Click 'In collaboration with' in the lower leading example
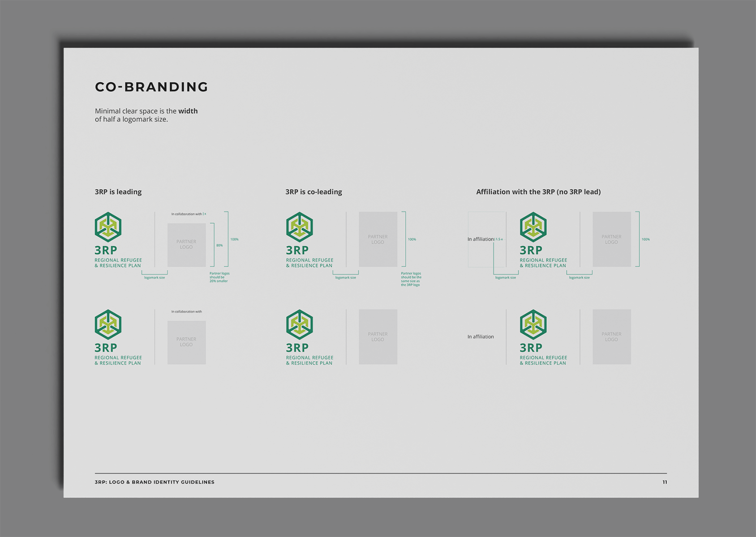Image resolution: width=756 pixels, height=537 pixels. click(x=186, y=311)
